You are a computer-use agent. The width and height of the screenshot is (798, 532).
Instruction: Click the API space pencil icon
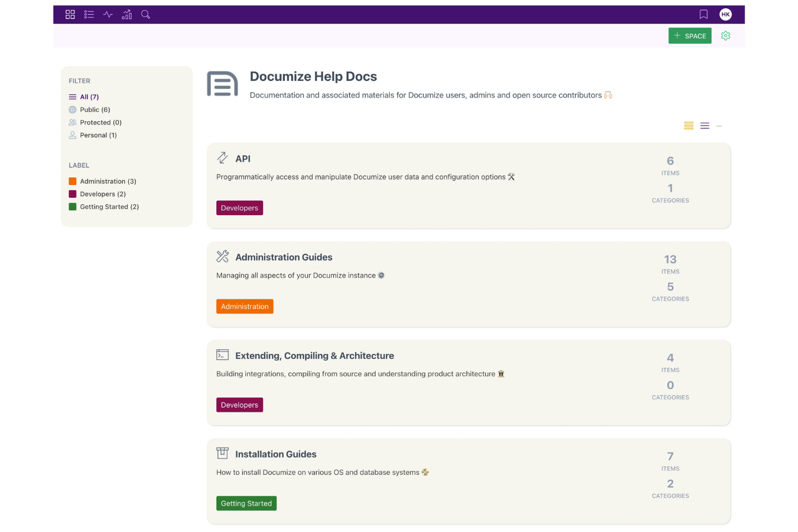[x=222, y=157]
